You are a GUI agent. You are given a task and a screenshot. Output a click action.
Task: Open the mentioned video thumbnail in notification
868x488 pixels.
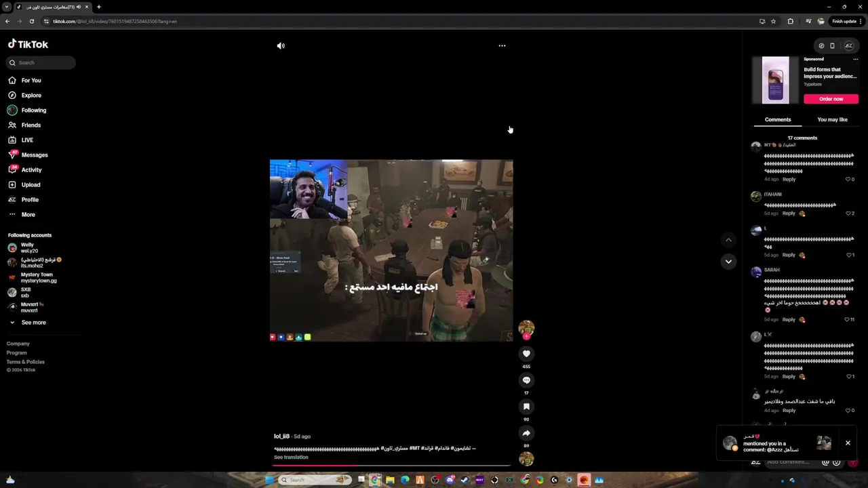tap(824, 443)
